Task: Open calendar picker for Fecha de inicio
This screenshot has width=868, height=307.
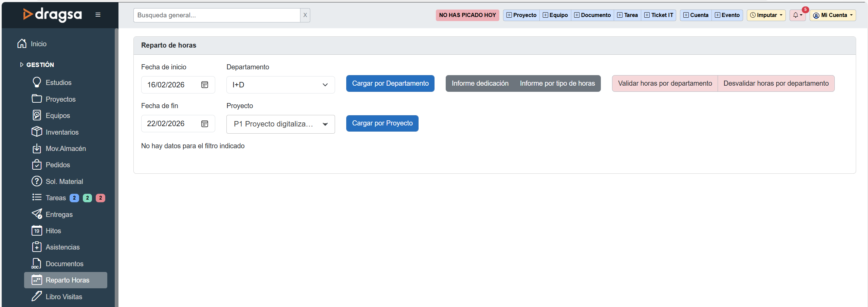Action: tap(204, 85)
